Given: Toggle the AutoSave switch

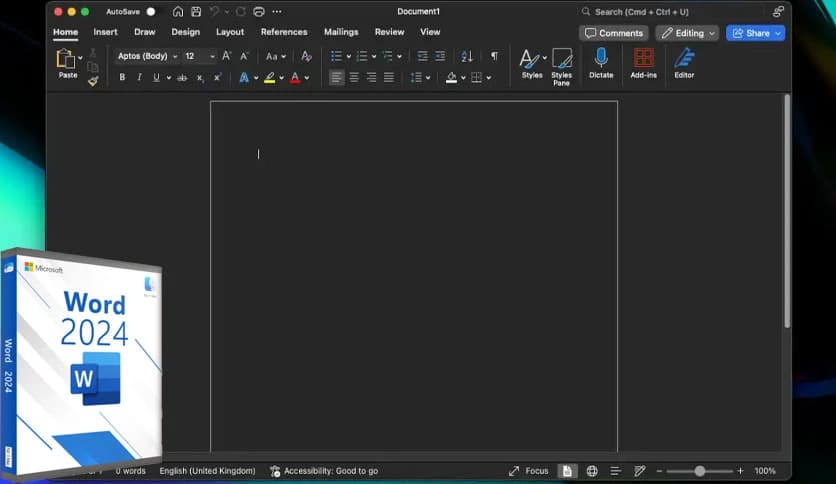Looking at the screenshot, I should tap(151, 12).
